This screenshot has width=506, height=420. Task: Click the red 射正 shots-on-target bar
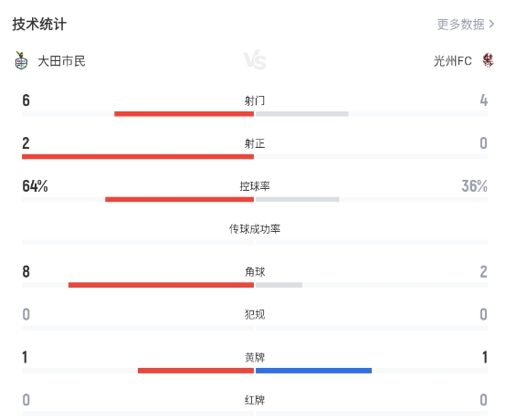(x=138, y=157)
